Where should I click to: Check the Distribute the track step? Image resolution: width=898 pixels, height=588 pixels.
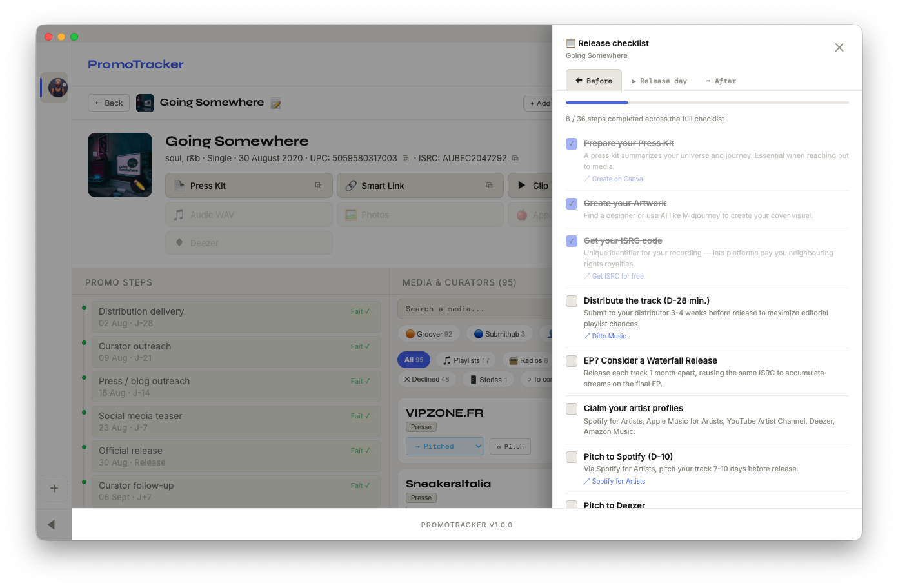click(x=572, y=301)
